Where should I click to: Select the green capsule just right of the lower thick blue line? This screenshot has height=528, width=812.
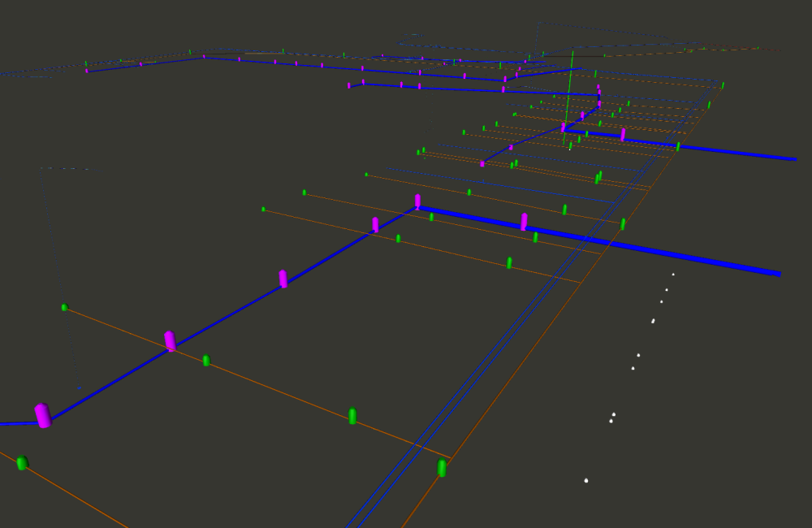click(x=623, y=223)
